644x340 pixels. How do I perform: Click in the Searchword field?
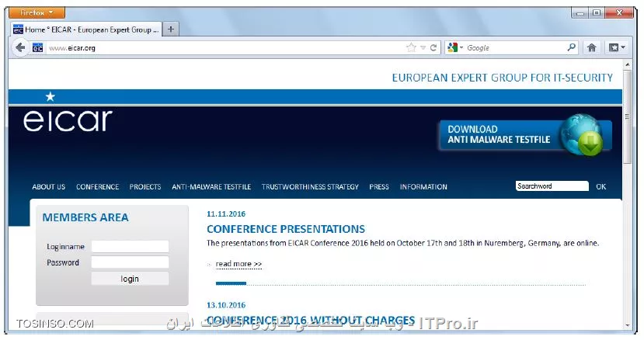tap(552, 186)
